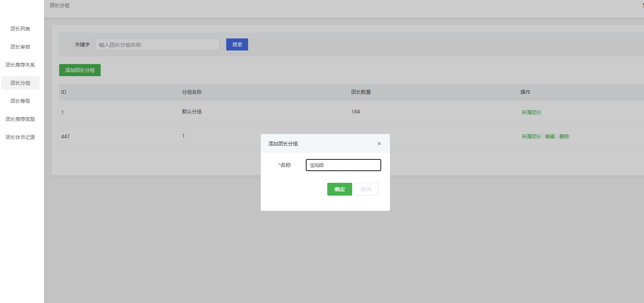Select the active 团长分组 sidebar item

(x=20, y=83)
